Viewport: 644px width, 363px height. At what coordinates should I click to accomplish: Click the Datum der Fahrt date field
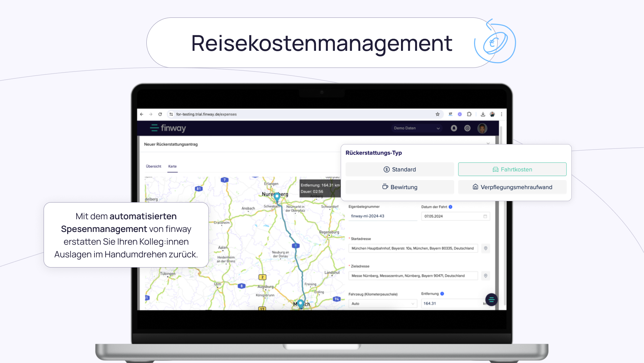[455, 216]
